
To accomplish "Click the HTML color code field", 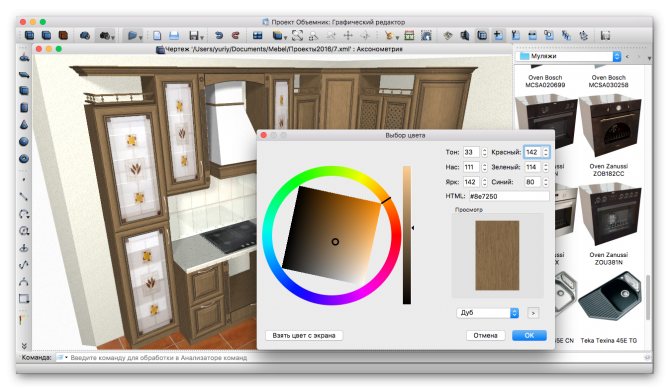I will pos(508,196).
